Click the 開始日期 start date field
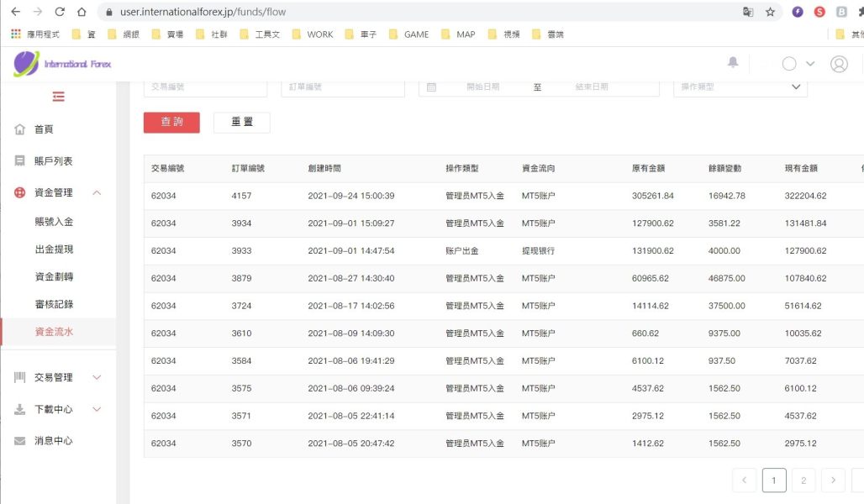 (482, 87)
